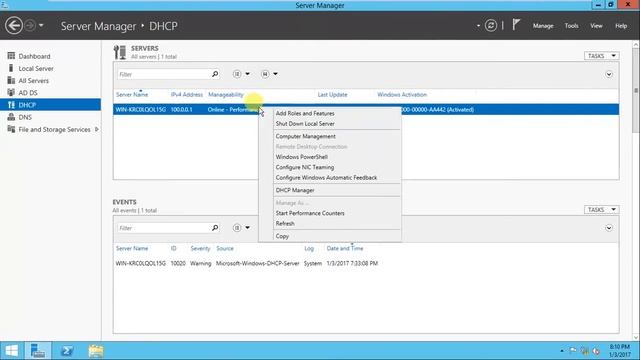Open the Servers list options dropdown
The image size is (640, 360).
pos(241,74)
